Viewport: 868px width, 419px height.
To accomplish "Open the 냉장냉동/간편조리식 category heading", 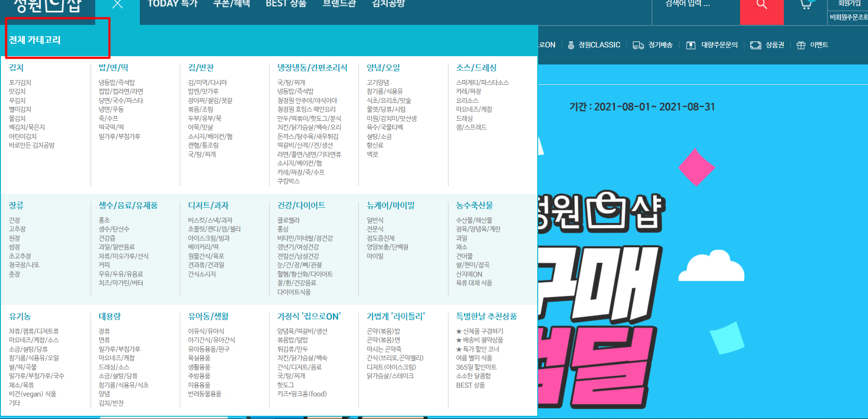I will [312, 68].
